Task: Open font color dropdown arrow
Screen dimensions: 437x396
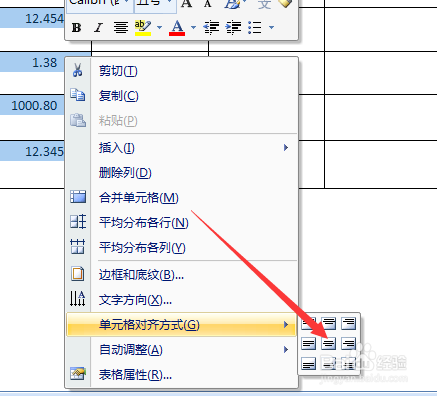Action: (x=193, y=28)
